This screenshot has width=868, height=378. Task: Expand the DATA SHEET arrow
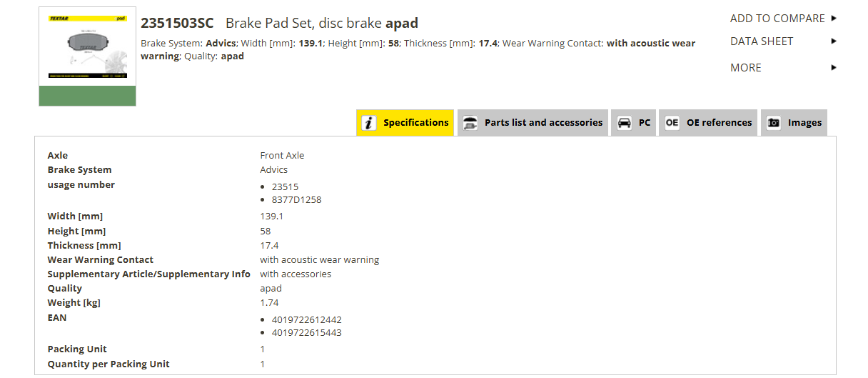coord(834,41)
